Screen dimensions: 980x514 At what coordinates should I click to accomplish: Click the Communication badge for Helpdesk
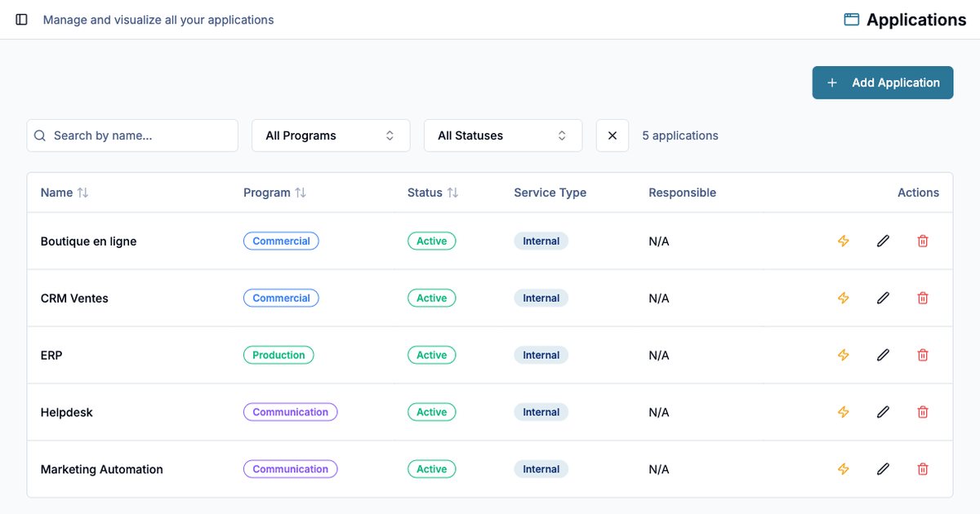coord(291,412)
